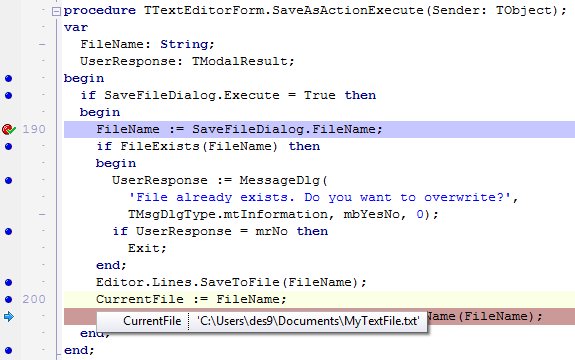Set breakpoint on SaveFileDialog.Execute line dot
Viewport: 575px width, 360px height.
8,95
